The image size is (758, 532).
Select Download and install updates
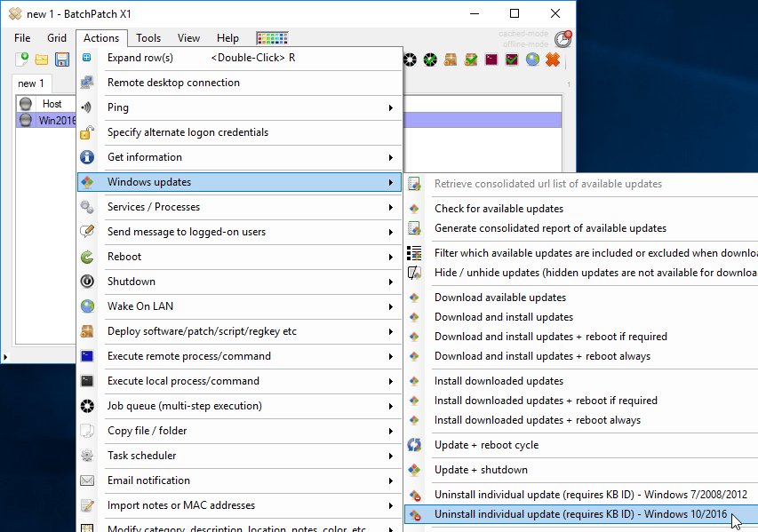click(581, 317)
